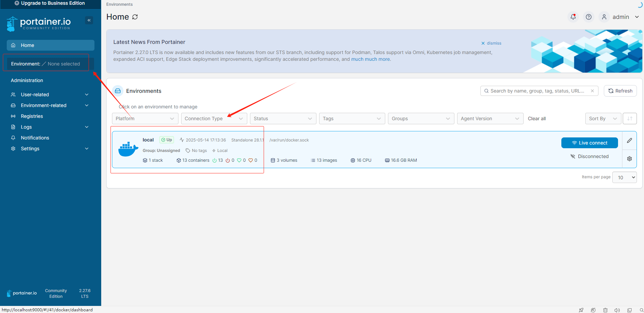Click the Refresh environments button
The image size is (644, 313).
620,91
